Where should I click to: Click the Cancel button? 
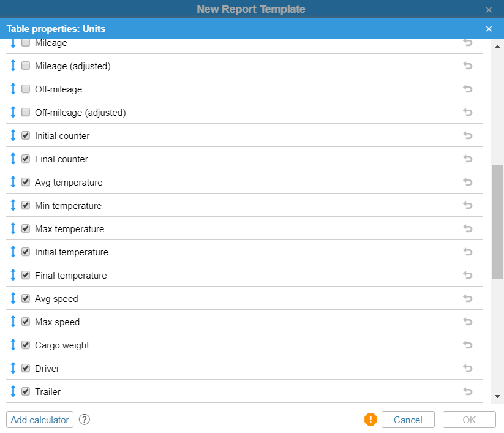[408, 420]
